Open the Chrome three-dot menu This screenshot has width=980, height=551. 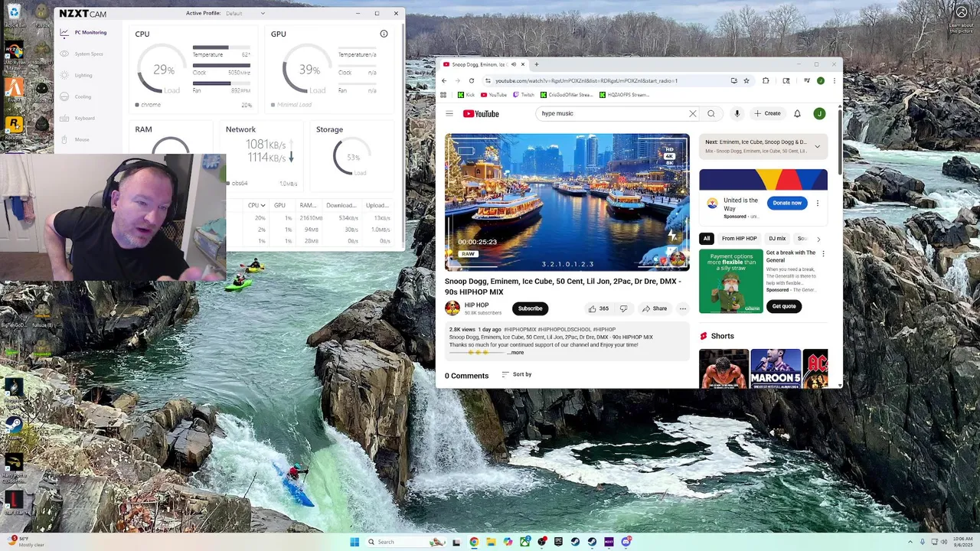pyautogui.click(x=834, y=80)
